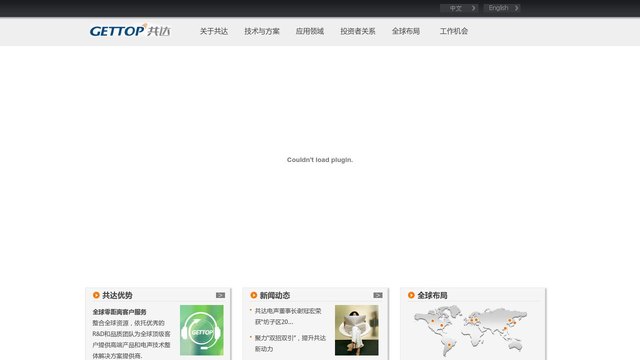Screen dimensions: 640x360
Task: Click the orange arrow icon beside 新闻动态
Action: tap(253, 295)
